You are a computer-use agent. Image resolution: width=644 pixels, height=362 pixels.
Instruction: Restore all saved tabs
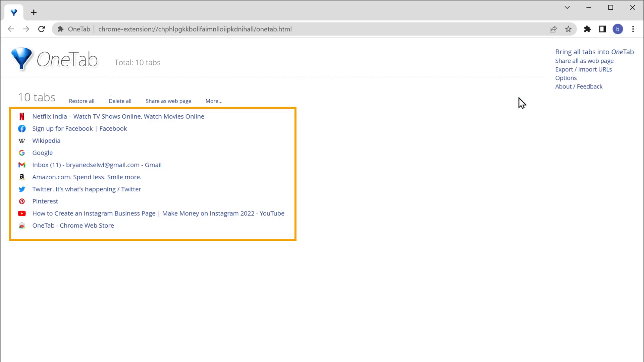pos(82,101)
